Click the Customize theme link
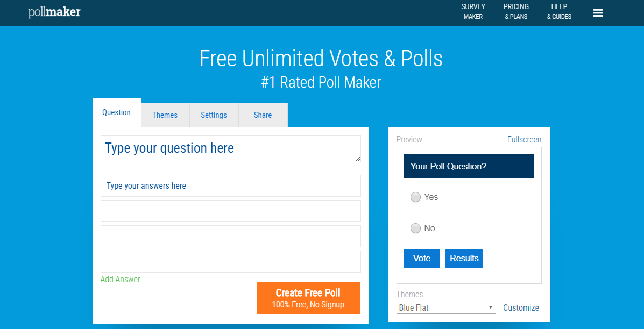Viewport: 644px width, 329px height. point(521,307)
